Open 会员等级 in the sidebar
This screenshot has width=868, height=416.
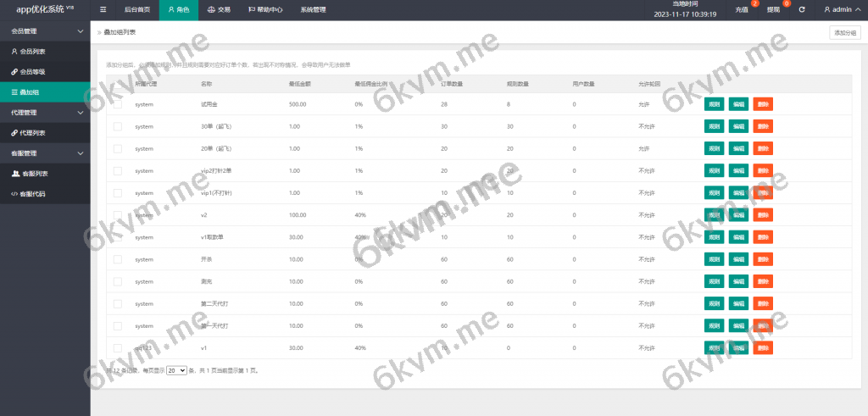click(x=32, y=71)
